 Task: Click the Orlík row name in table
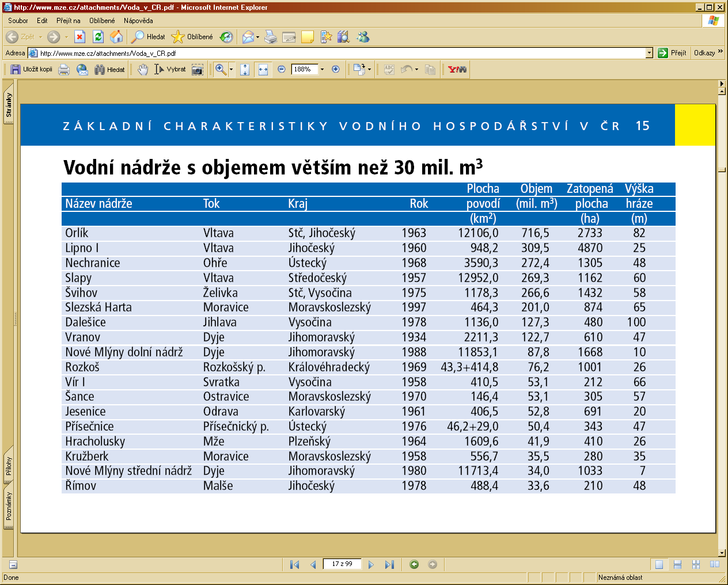pyautogui.click(x=77, y=233)
